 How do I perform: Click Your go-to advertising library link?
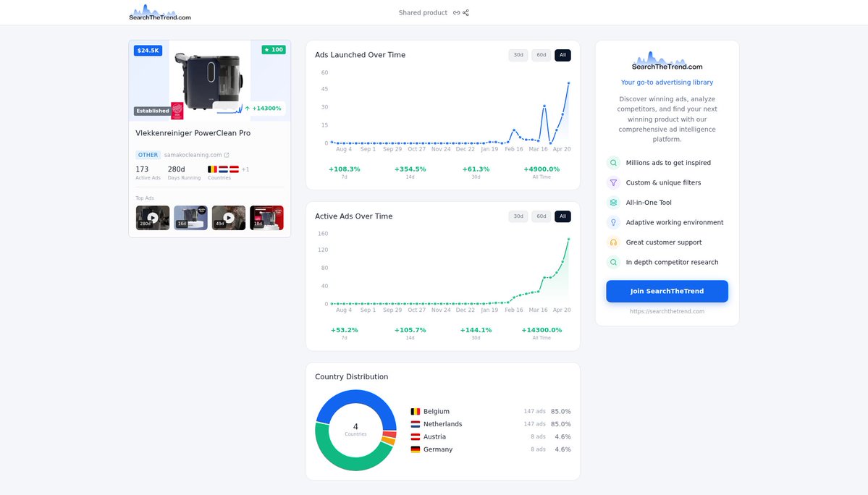667,82
